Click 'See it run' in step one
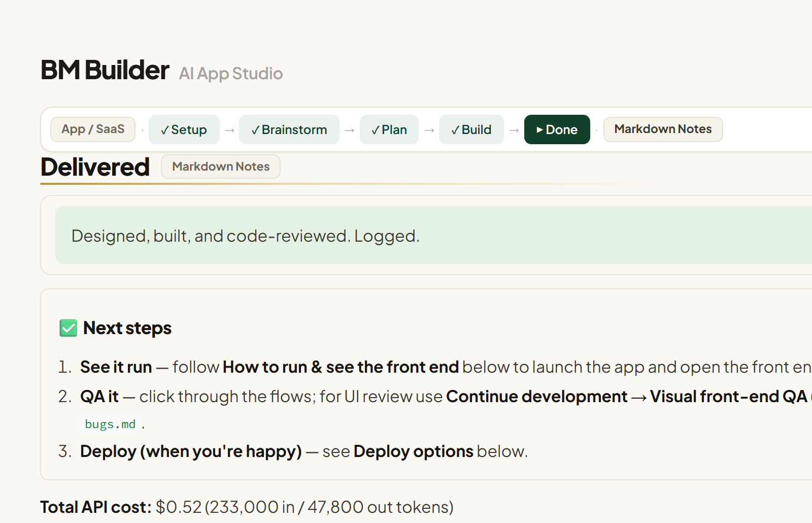 [116, 367]
